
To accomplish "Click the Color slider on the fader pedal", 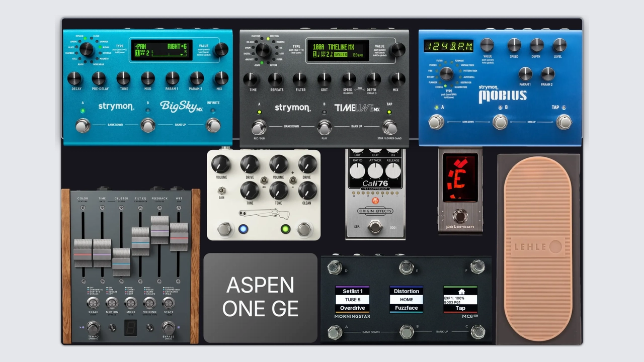I will click(83, 253).
